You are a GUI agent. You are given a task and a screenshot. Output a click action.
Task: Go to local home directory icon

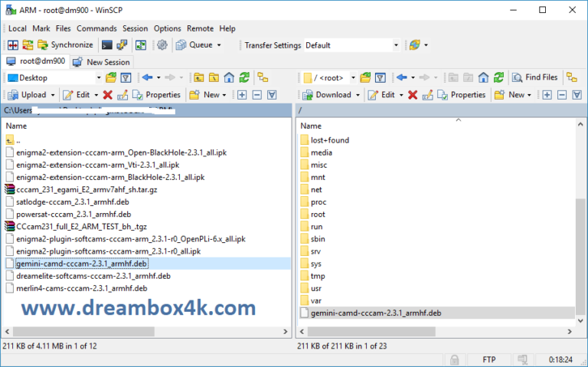coord(229,77)
